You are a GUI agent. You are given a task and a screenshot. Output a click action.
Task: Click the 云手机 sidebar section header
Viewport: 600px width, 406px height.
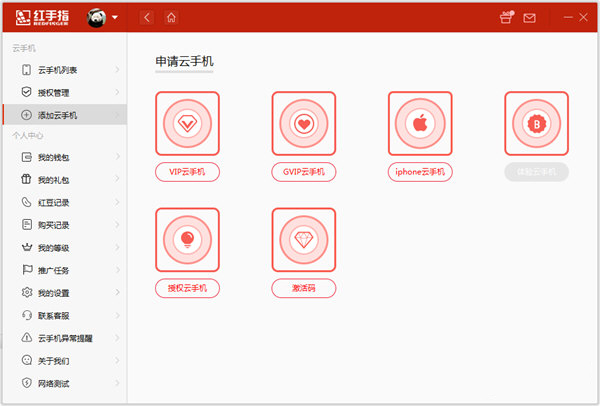coord(24,48)
